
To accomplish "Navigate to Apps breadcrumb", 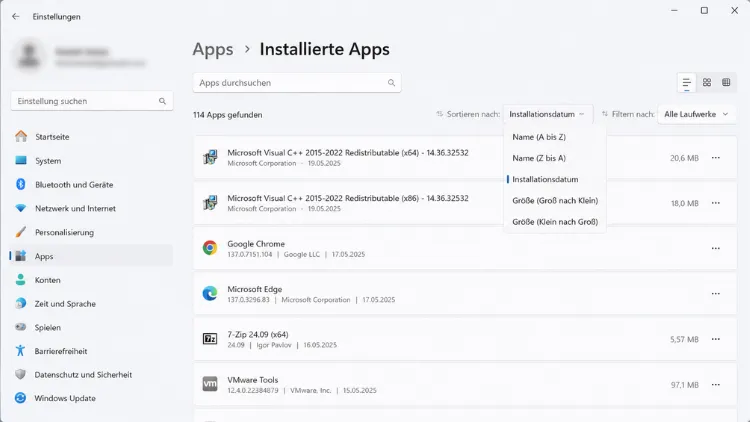I will coord(213,49).
